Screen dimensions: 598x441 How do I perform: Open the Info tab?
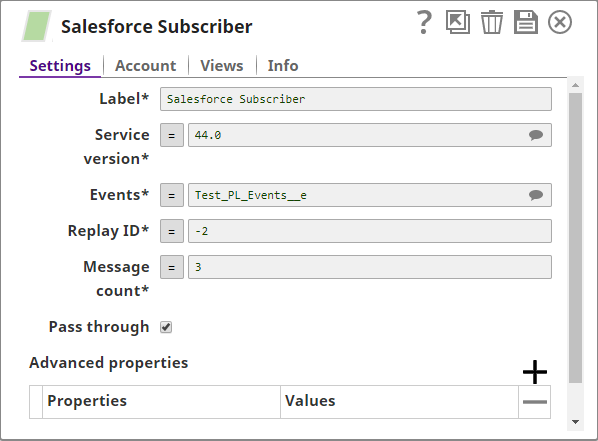(283, 66)
